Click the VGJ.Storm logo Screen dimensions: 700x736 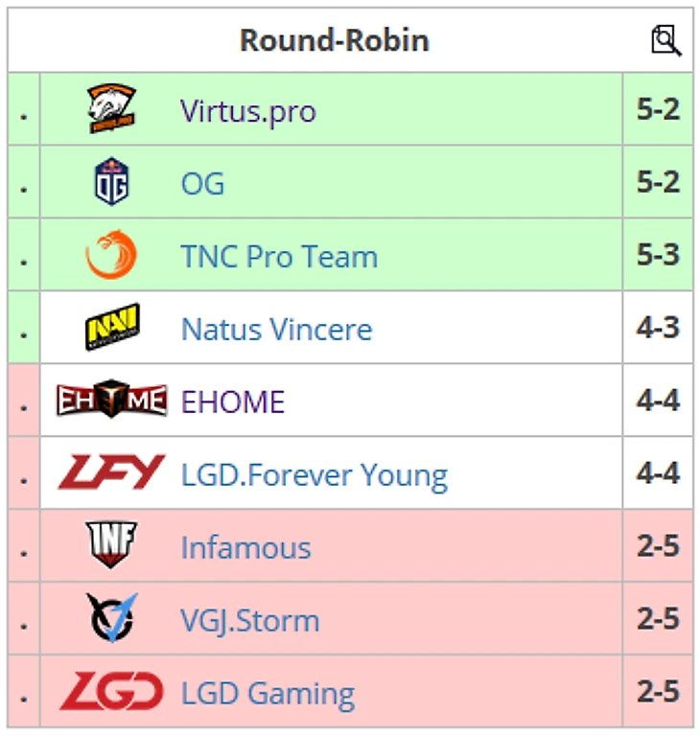[x=111, y=619]
